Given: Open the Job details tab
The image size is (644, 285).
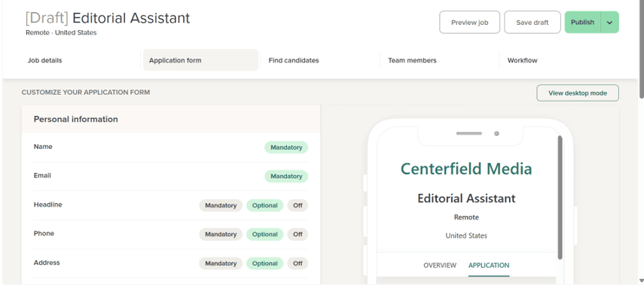Looking at the screenshot, I should (44, 60).
